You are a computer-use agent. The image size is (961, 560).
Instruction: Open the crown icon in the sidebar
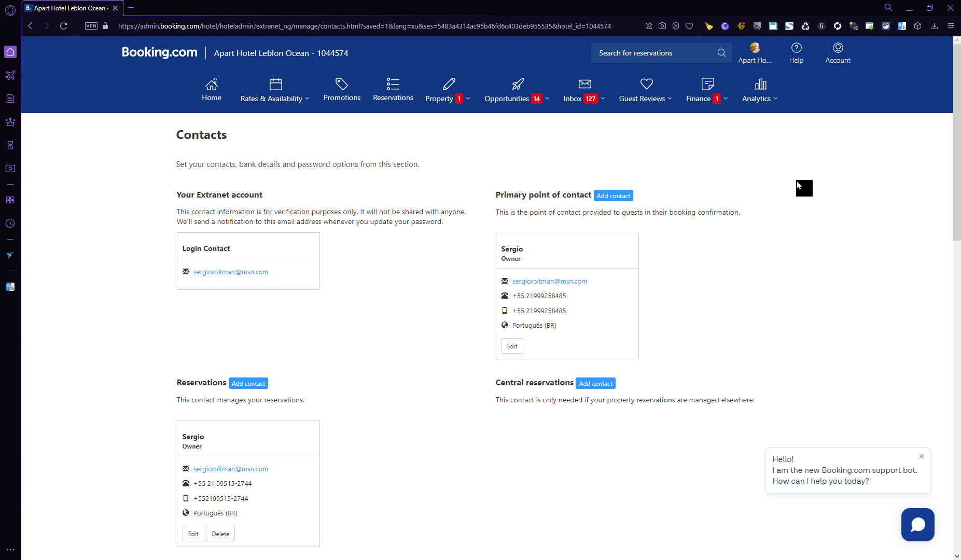point(10,122)
